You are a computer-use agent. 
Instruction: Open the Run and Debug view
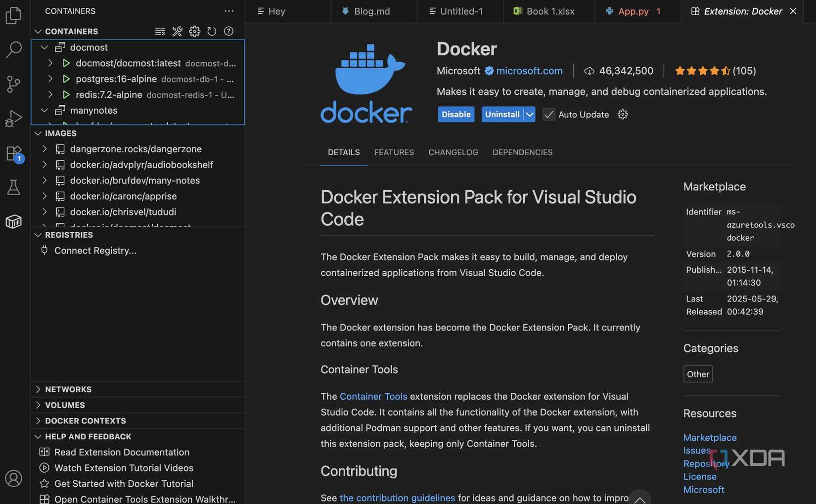(x=13, y=118)
